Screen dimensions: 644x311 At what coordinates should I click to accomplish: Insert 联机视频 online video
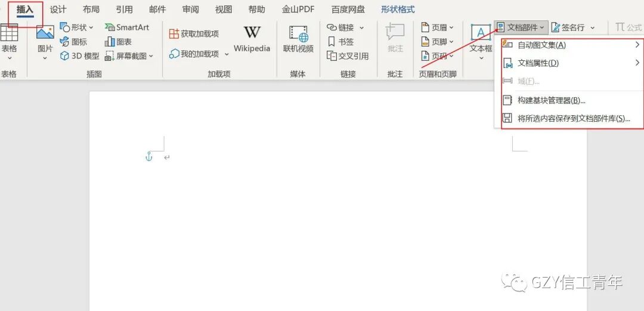coord(298,39)
